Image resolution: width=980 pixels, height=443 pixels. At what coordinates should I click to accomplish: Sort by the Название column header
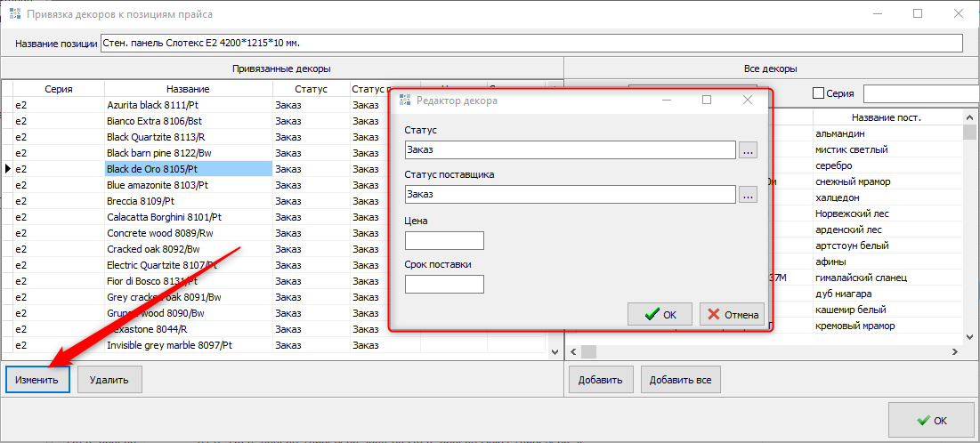[187, 89]
